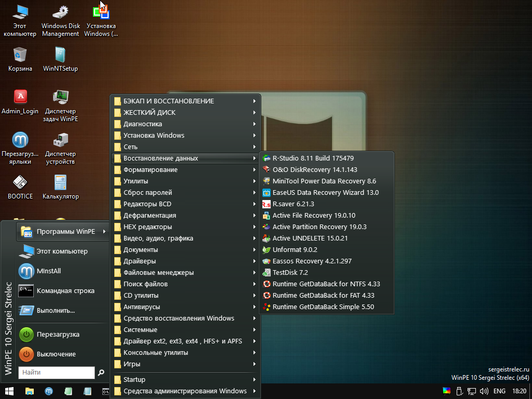Select the Корзина recycle bin icon

pyautogui.click(x=20, y=59)
